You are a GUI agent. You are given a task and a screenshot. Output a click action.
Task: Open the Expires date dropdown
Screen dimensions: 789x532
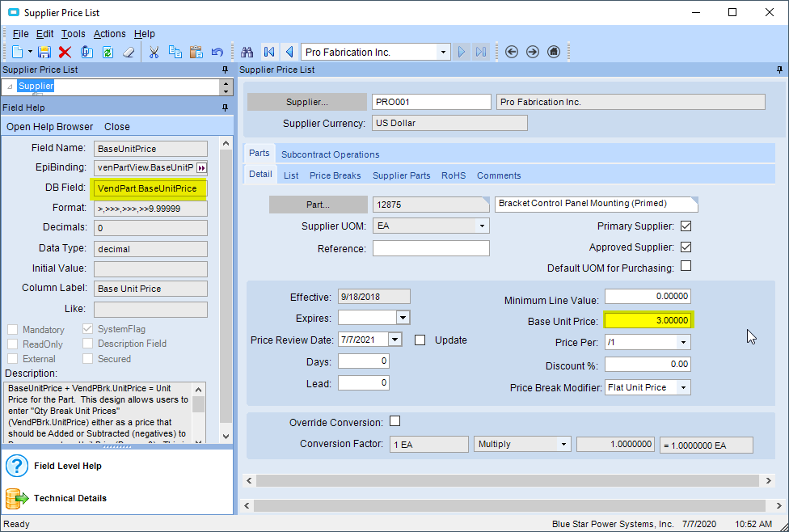(x=403, y=318)
